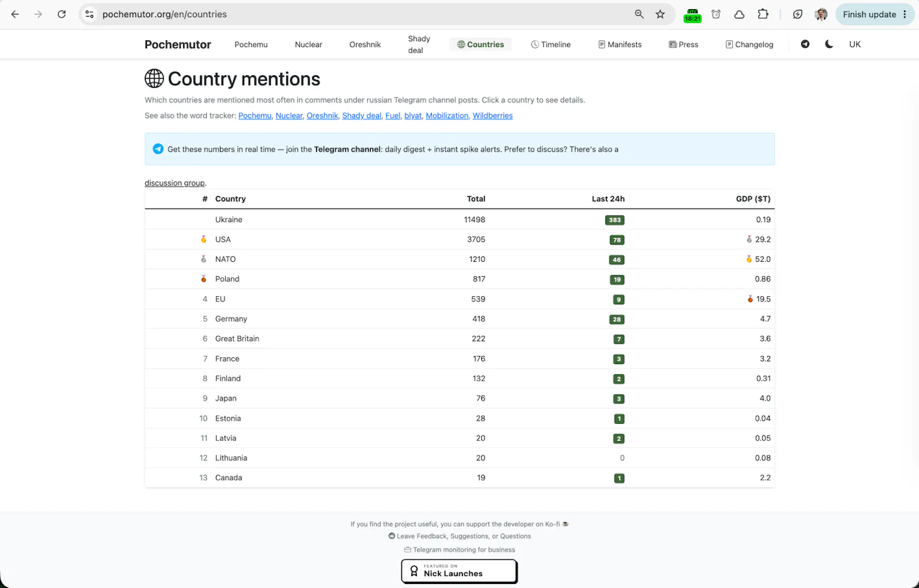This screenshot has width=919, height=588.
Task: Click the Mobilization word tracker link
Action: click(x=447, y=115)
